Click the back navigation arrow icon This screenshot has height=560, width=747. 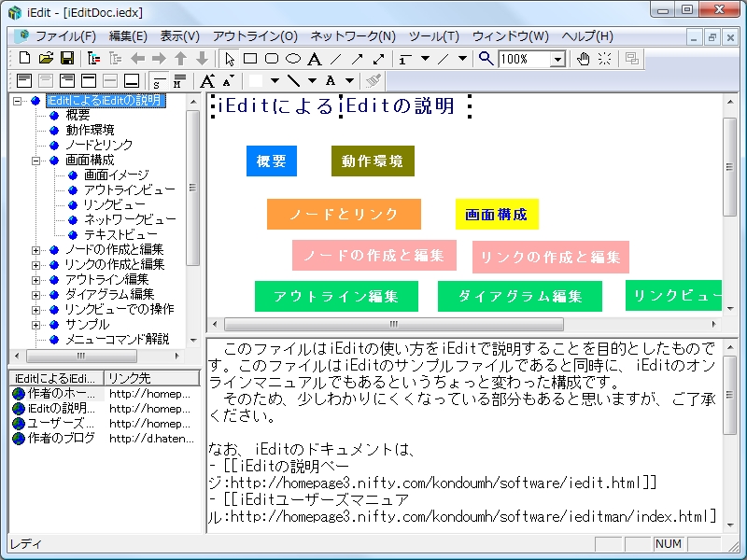[x=139, y=58]
